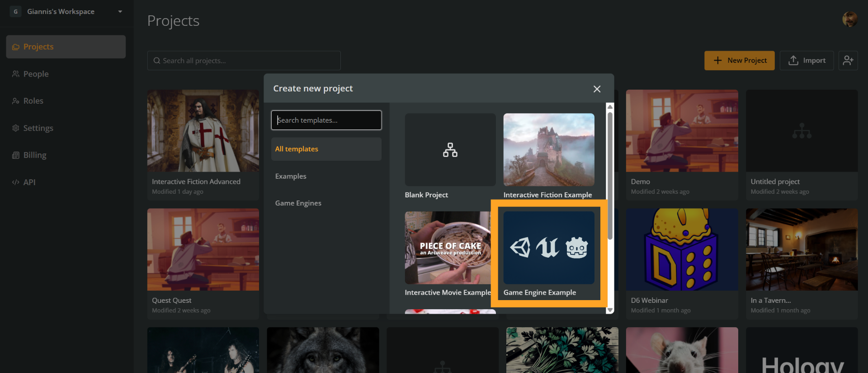Viewport: 868px width, 373px height.
Task: Click the Blank Project label
Action: (426, 195)
